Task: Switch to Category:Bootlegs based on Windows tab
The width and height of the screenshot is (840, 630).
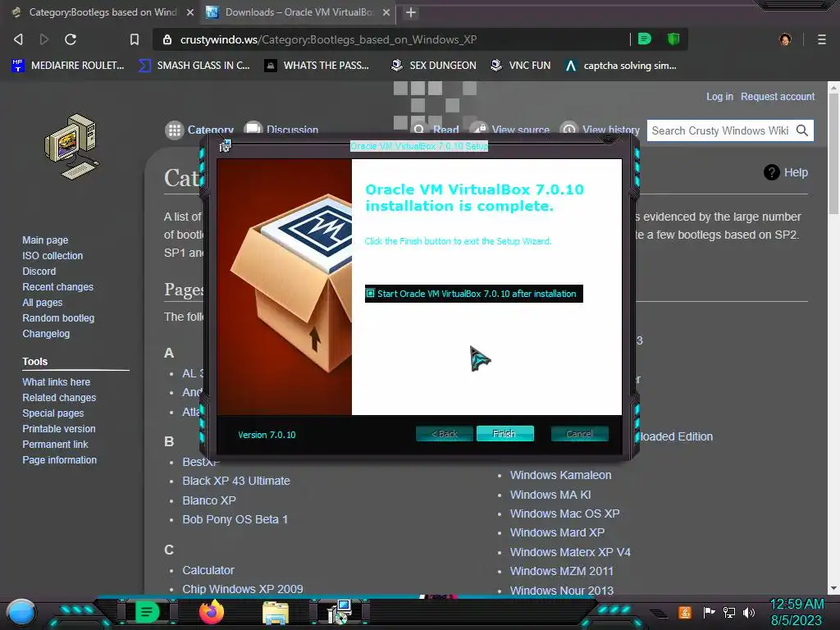Action: pos(102,12)
